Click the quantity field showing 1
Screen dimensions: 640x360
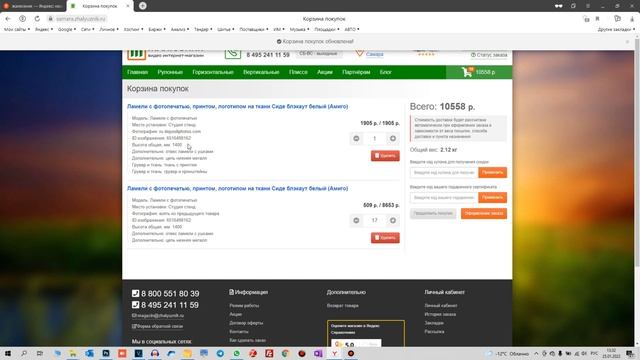[x=374, y=138]
